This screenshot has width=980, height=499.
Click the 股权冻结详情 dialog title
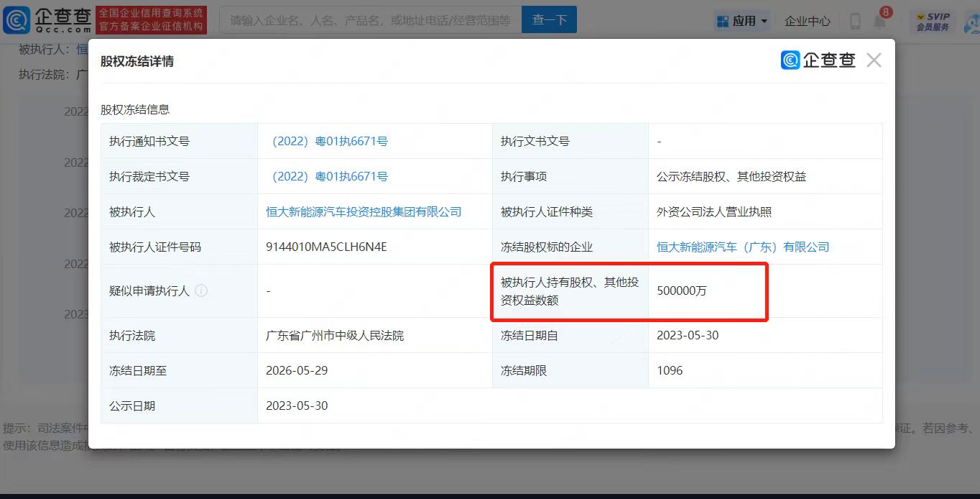pos(137,61)
